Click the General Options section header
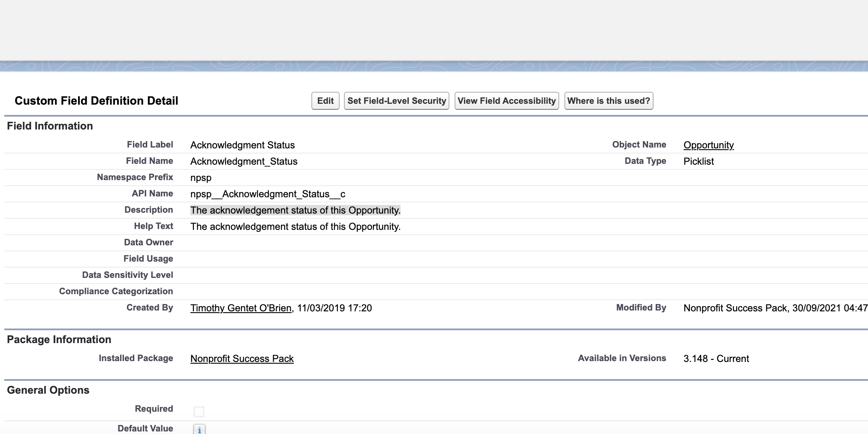 48,390
